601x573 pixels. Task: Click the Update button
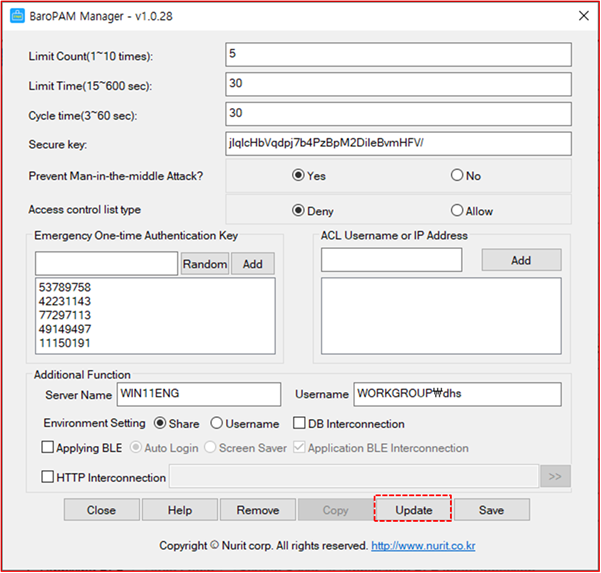pos(414,510)
